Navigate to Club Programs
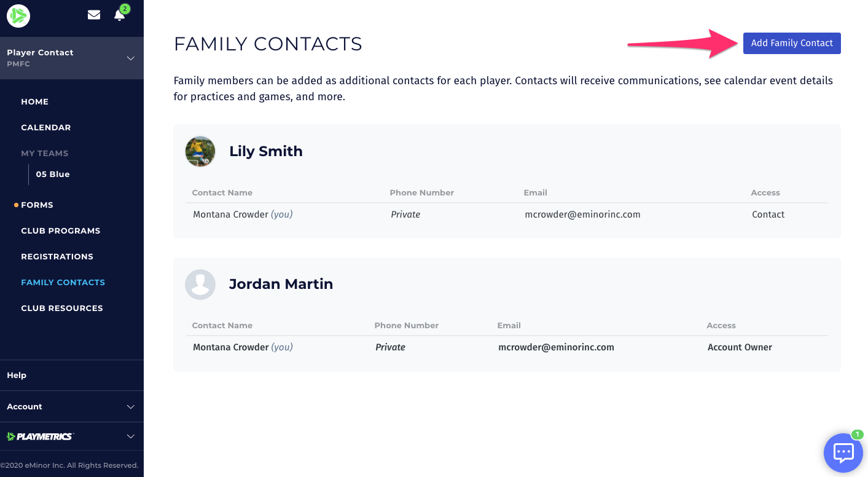This screenshot has height=477, width=868. [x=61, y=231]
